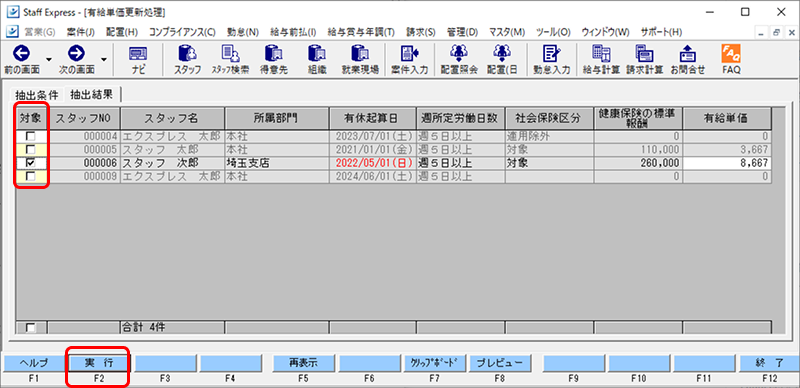Open the 勤怠(N) menu
The image size is (800, 388).
243,32
